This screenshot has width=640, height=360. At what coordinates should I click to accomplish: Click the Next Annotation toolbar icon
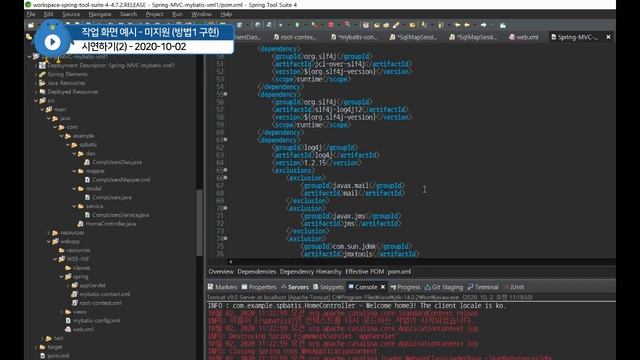(423, 25)
